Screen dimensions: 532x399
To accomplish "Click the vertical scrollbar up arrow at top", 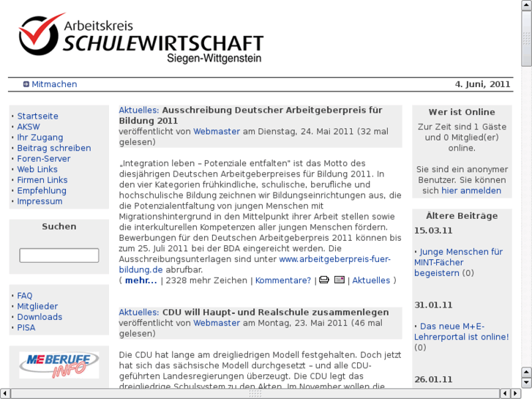I will 526,5.
